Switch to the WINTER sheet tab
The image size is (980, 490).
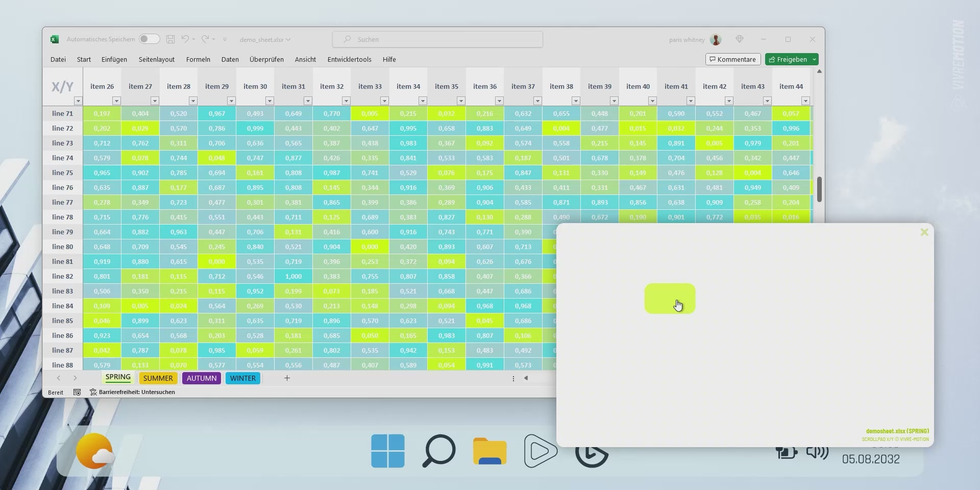pos(242,378)
